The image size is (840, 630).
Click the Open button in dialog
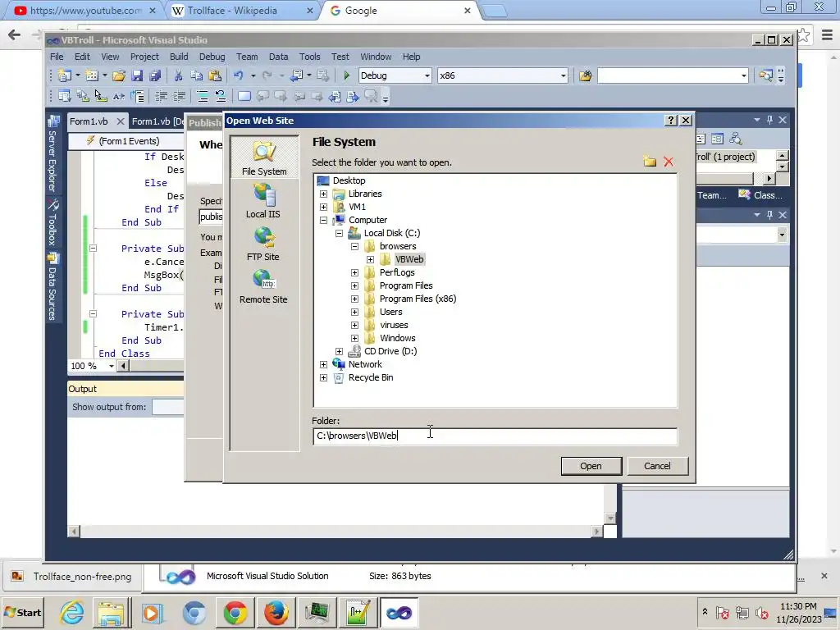point(591,466)
